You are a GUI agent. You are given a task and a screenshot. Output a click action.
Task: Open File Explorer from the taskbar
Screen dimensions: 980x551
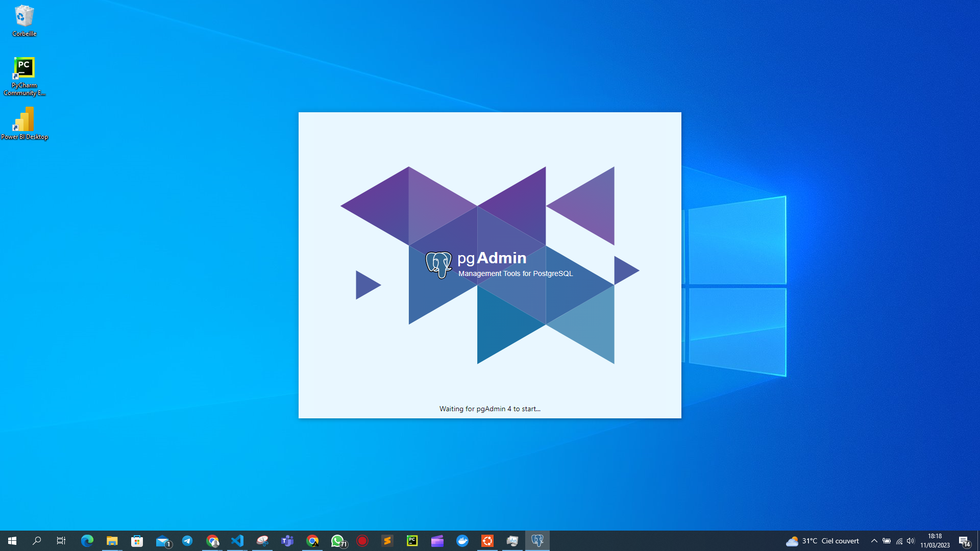[x=112, y=541]
